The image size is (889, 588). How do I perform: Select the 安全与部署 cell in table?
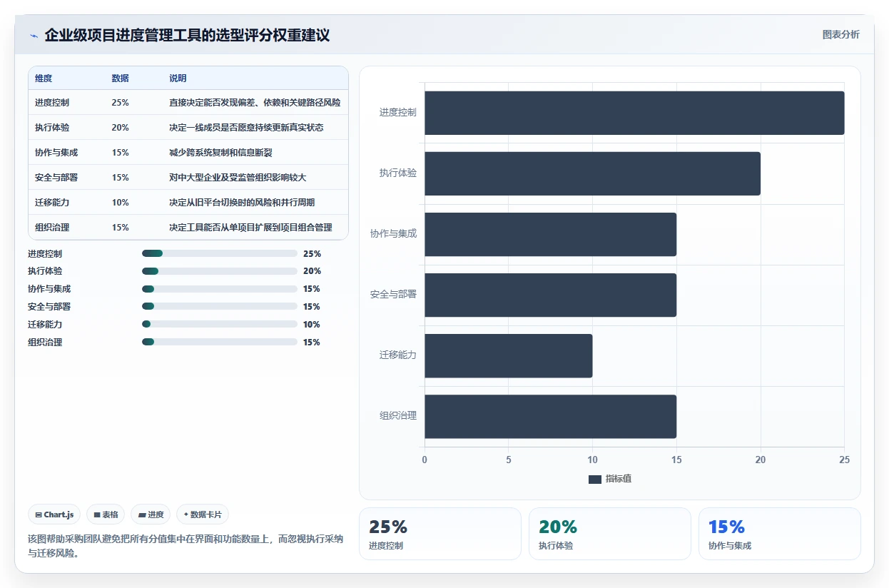click(x=56, y=178)
